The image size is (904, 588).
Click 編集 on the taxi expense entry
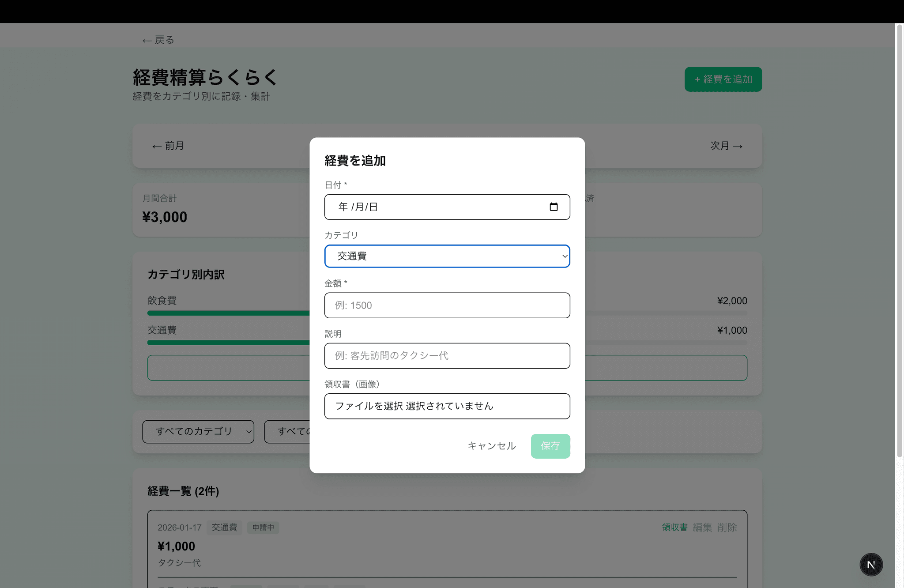(x=702, y=528)
